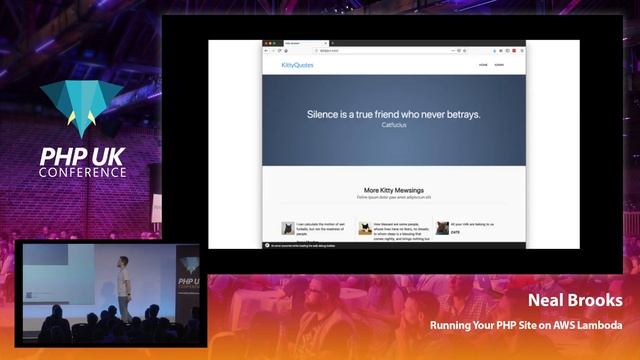Screen dimensions: 640x360
Task: Click the KittyQuotes site logo link
Action: coord(298,65)
